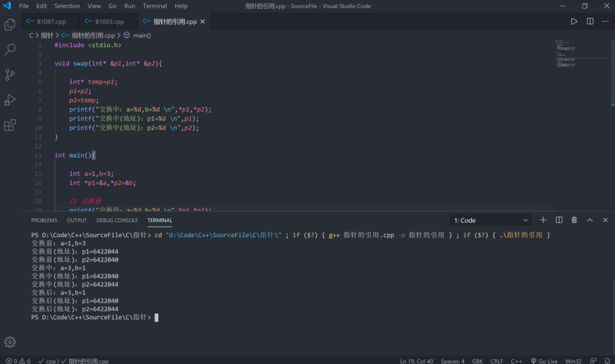Maximize the panel with the up chevron
The height and width of the screenshot is (364, 615).
pyautogui.click(x=590, y=220)
